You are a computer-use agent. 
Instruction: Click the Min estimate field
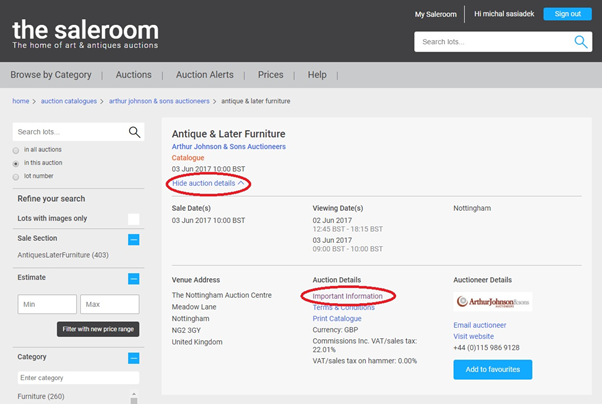pos(47,304)
